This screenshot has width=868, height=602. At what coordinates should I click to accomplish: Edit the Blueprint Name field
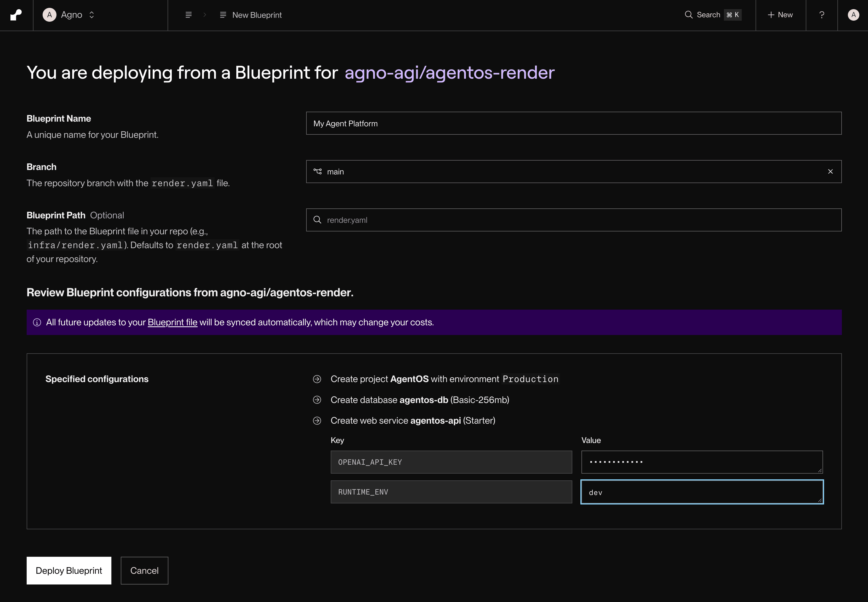click(x=574, y=123)
